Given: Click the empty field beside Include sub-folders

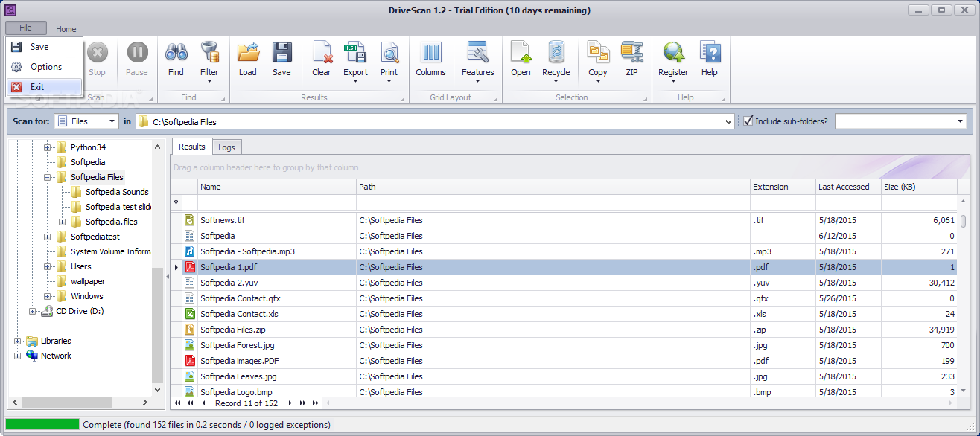Looking at the screenshot, I should [x=900, y=121].
